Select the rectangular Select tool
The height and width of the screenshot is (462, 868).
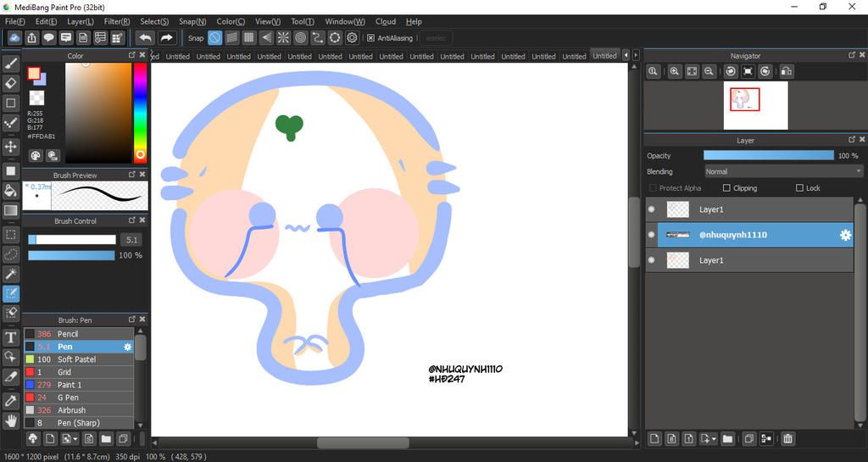[x=10, y=234]
